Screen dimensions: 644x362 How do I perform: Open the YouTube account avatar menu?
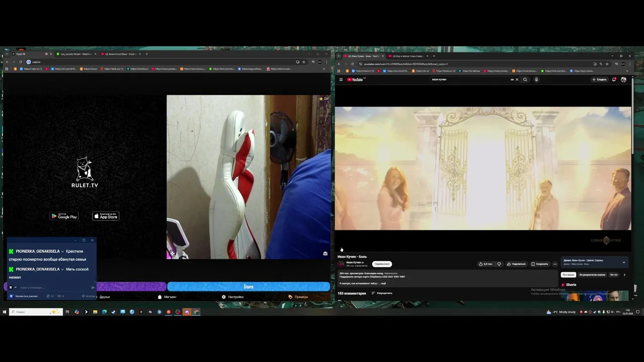click(x=624, y=79)
